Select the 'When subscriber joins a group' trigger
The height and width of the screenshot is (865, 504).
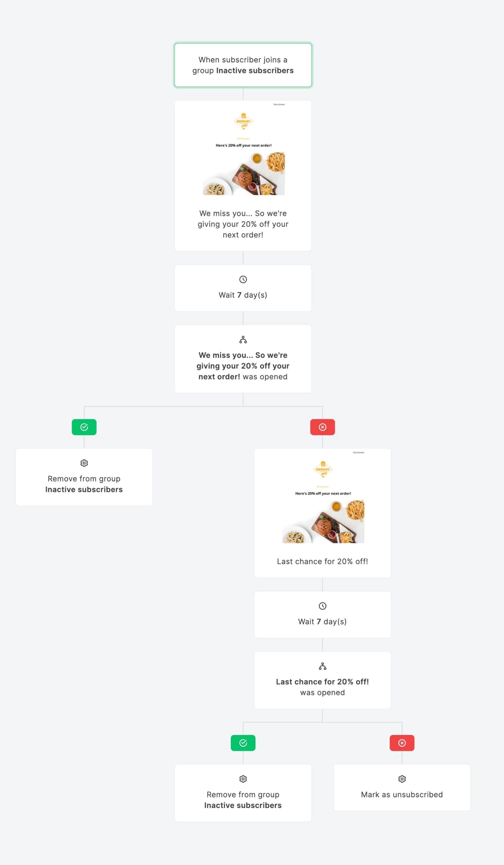[x=243, y=65]
